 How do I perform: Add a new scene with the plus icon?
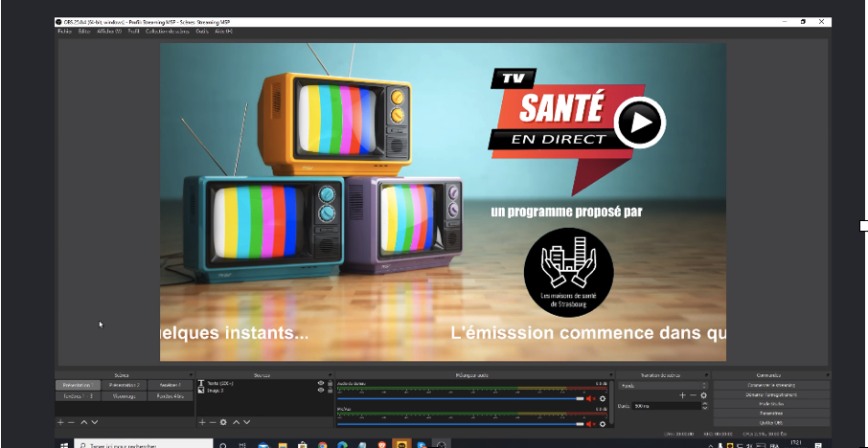pyautogui.click(x=60, y=422)
